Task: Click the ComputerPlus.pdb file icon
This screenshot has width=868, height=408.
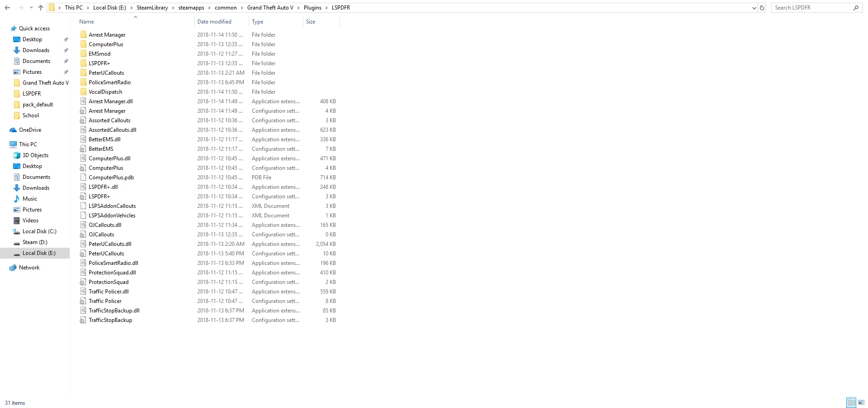Action: click(83, 178)
